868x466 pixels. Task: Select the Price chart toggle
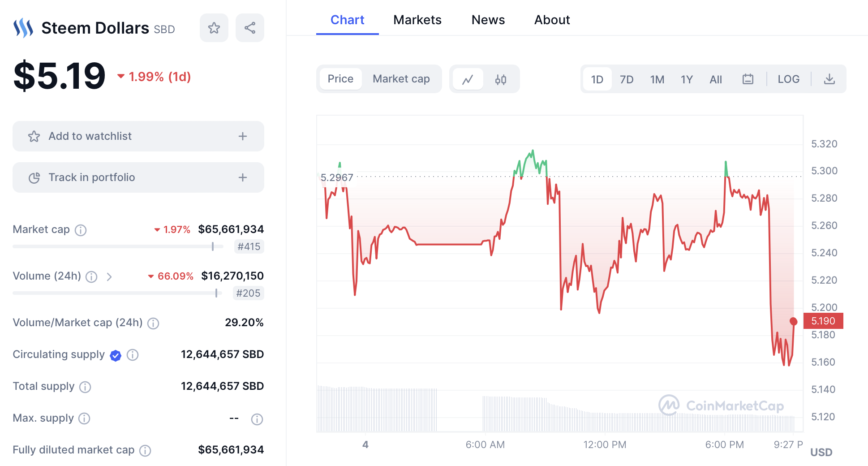pos(340,79)
